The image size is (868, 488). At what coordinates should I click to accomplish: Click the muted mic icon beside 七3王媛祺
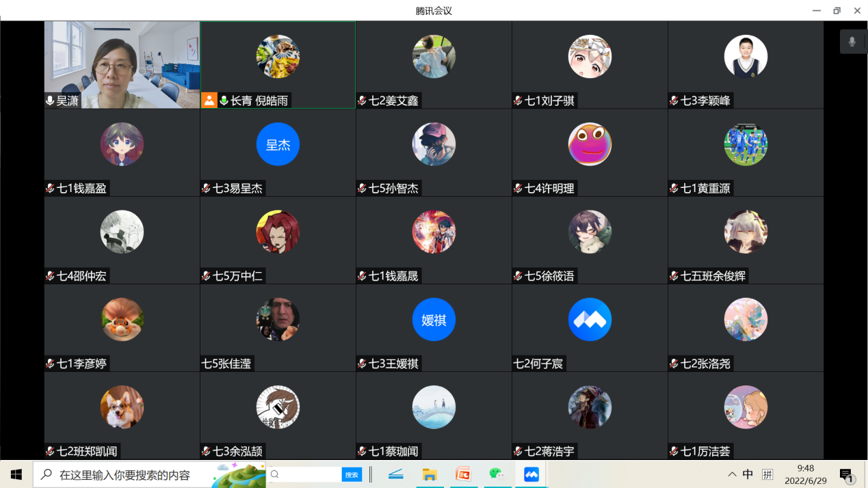click(363, 363)
